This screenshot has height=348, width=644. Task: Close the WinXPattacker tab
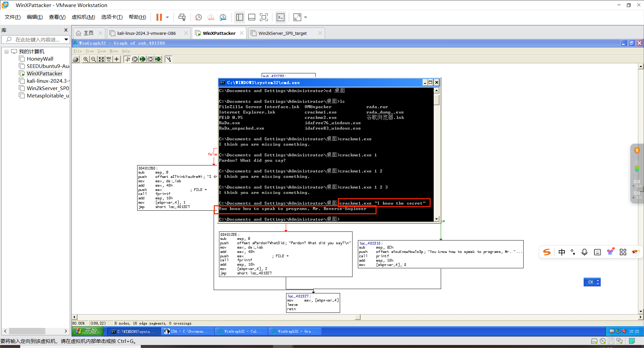pos(242,33)
